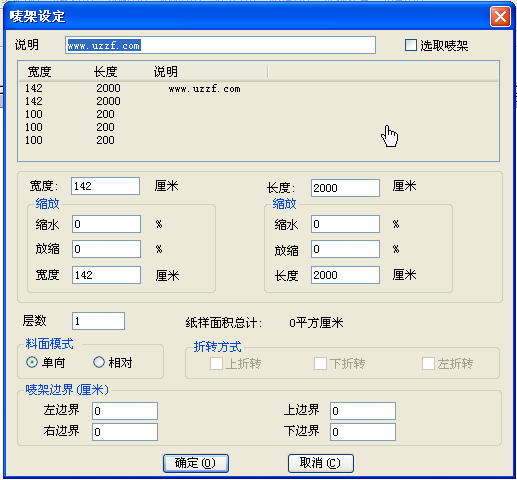Viewport: 517px width, 480px height.
Task: Cancel with the 取消(C) button
Action: click(321, 463)
